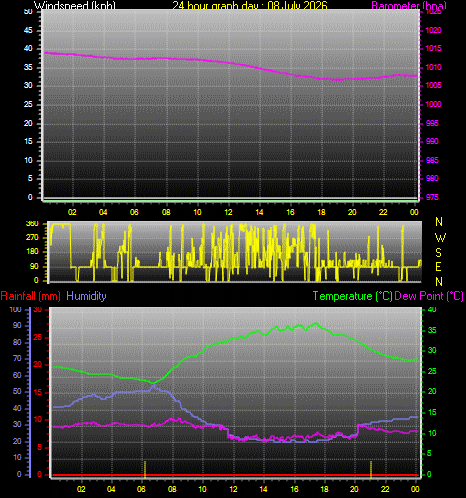Image resolution: width=466 pixels, height=498 pixels.
Task: Click green 35 on the temperature axis
Action: point(432,330)
